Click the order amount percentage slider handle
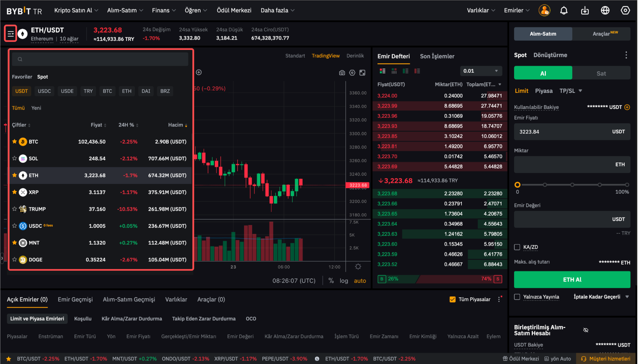This screenshot has width=638, height=364. 517,185
